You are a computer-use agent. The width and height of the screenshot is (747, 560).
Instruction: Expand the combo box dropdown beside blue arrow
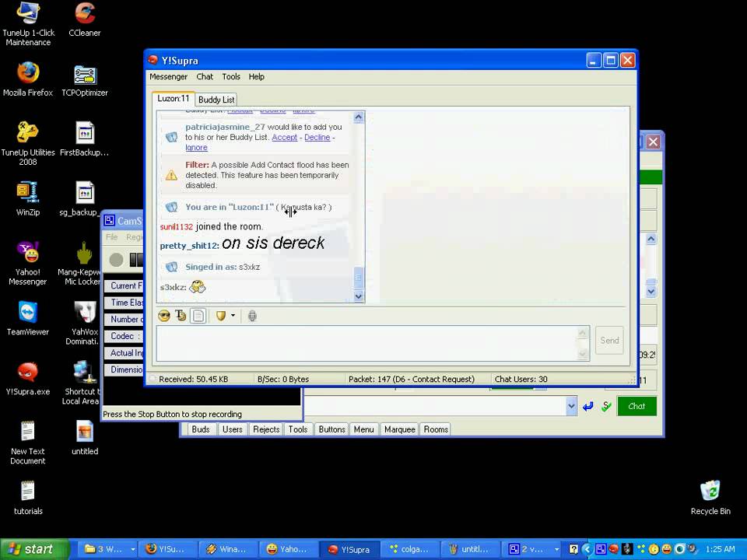point(571,406)
